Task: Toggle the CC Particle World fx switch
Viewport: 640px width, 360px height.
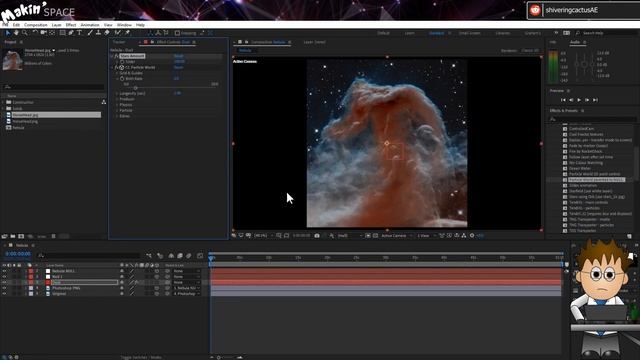Action: 116,67
